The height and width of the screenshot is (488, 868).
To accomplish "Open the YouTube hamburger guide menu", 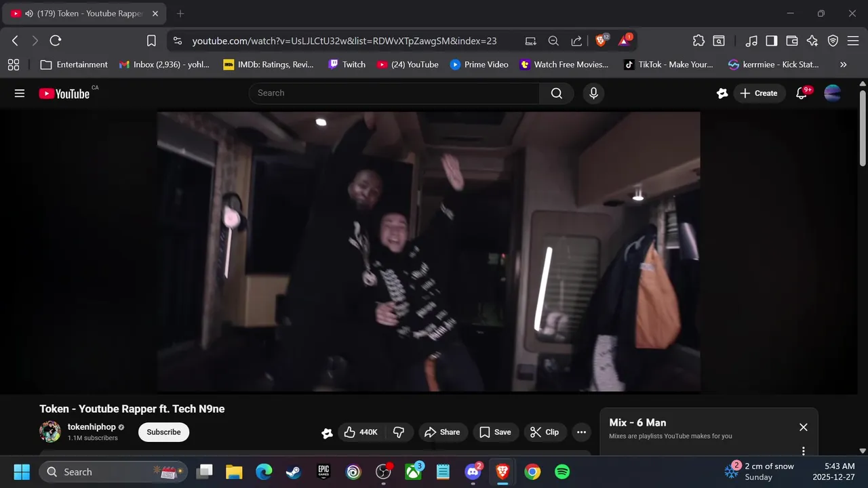I will 19,94.
